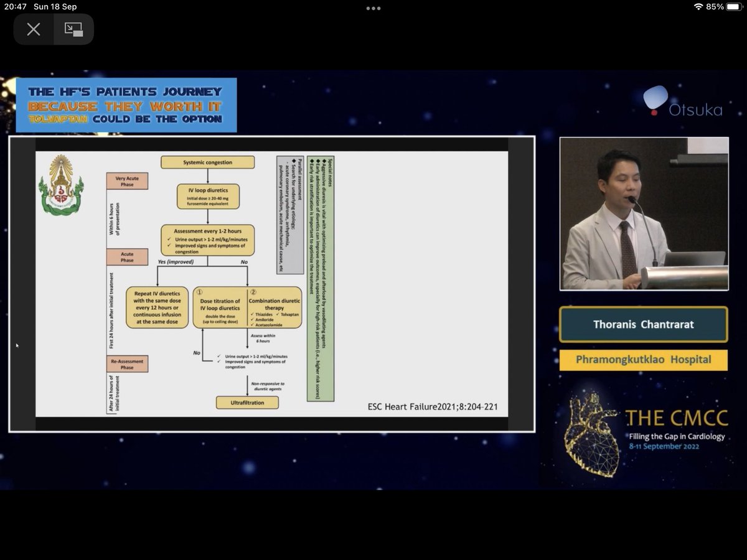The height and width of the screenshot is (560, 747).
Task: Click the CMCC heart logo graphic
Action: tap(591, 434)
